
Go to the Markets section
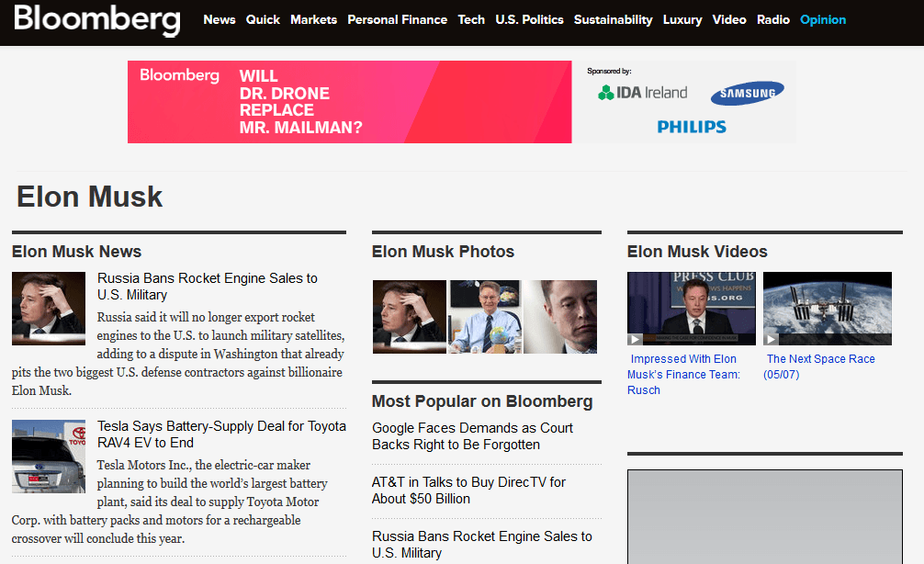[x=313, y=19]
